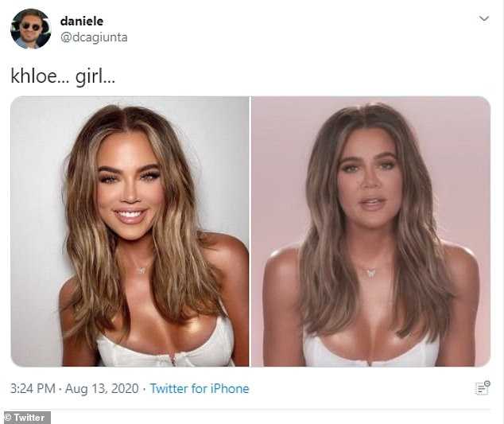Visit the @dcagiunta handle profile
504x424 pixels.
point(94,37)
